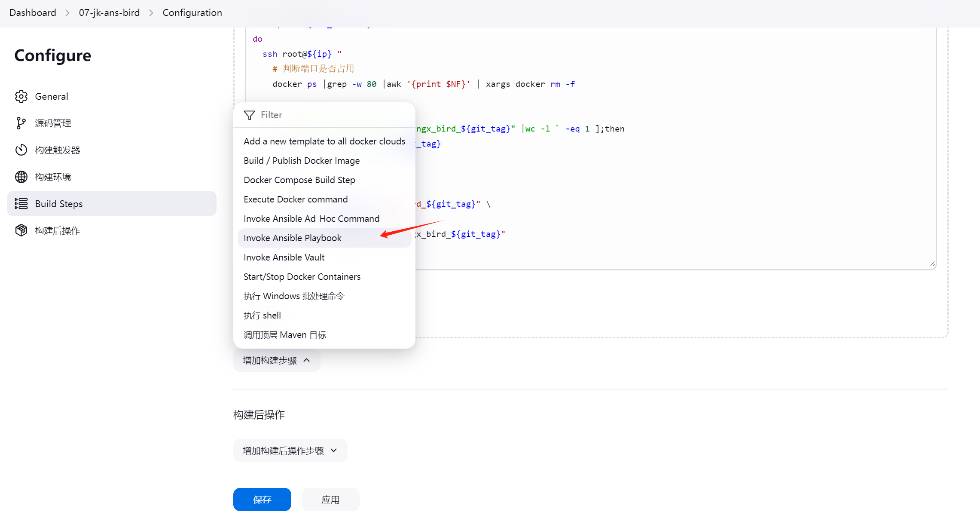The height and width of the screenshot is (524, 980).
Task: Go to 构建环境 section
Action: pos(112,177)
